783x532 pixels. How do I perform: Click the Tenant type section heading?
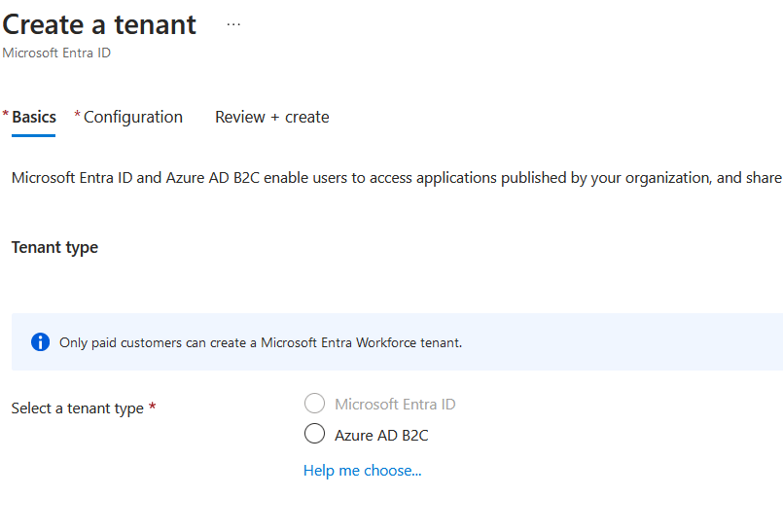tap(54, 247)
